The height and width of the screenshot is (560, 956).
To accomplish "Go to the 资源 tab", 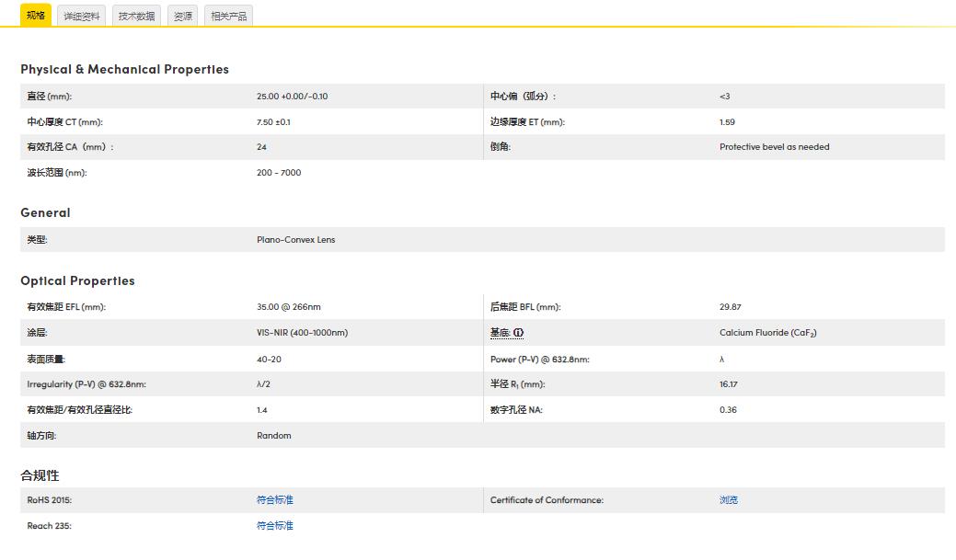I will coord(182,16).
